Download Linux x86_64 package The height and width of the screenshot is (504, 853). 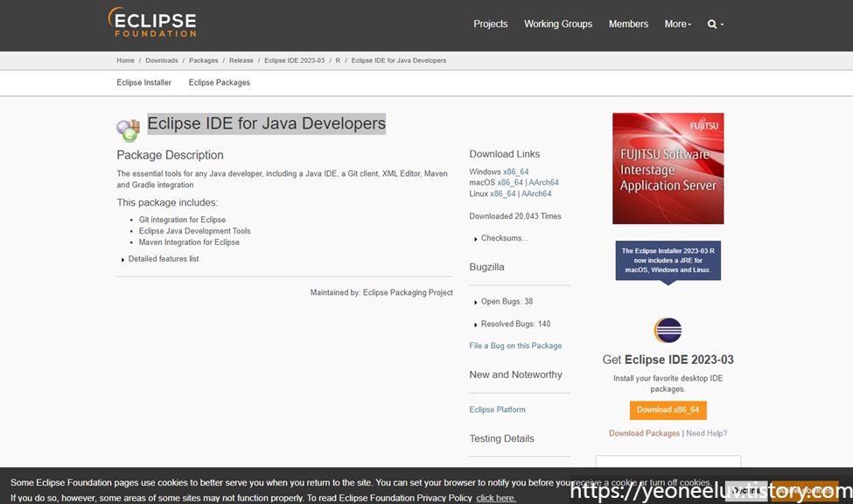[503, 193]
